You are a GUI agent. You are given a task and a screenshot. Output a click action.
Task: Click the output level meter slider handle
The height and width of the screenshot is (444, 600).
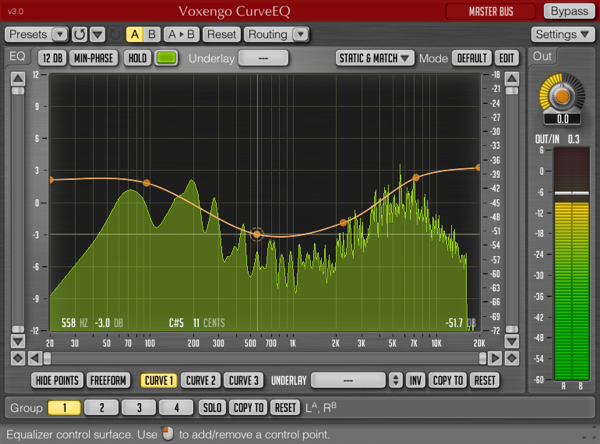pos(562,193)
